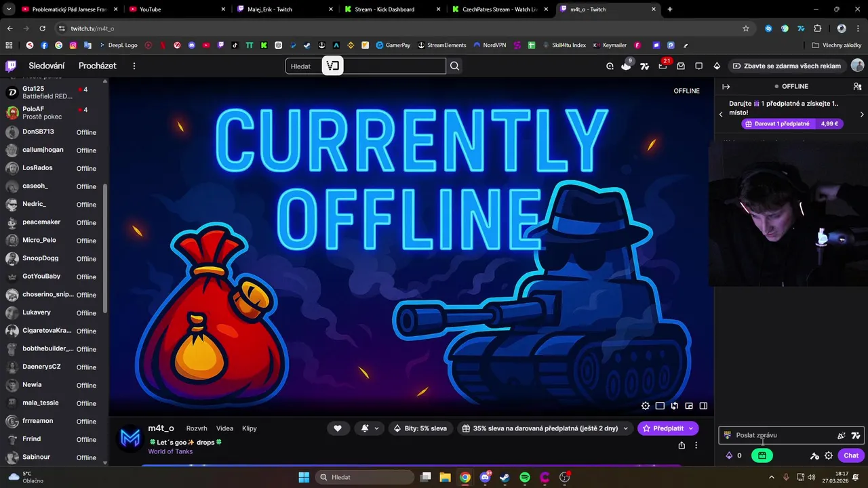Image resolution: width=868 pixels, height=488 pixels.
Task: Click browser reload button
Action: tap(43, 28)
